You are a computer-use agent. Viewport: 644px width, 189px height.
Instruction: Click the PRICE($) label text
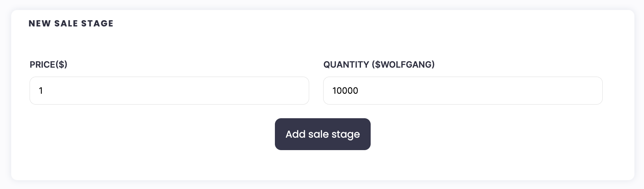click(48, 65)
